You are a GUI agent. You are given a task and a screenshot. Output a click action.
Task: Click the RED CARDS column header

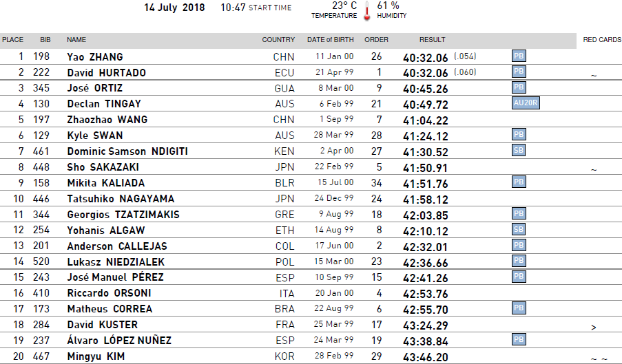pyautogui.click(x=602, y=40)
